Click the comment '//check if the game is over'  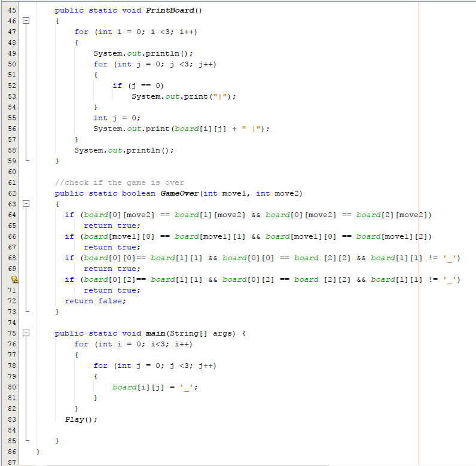(x=120, y=183)
